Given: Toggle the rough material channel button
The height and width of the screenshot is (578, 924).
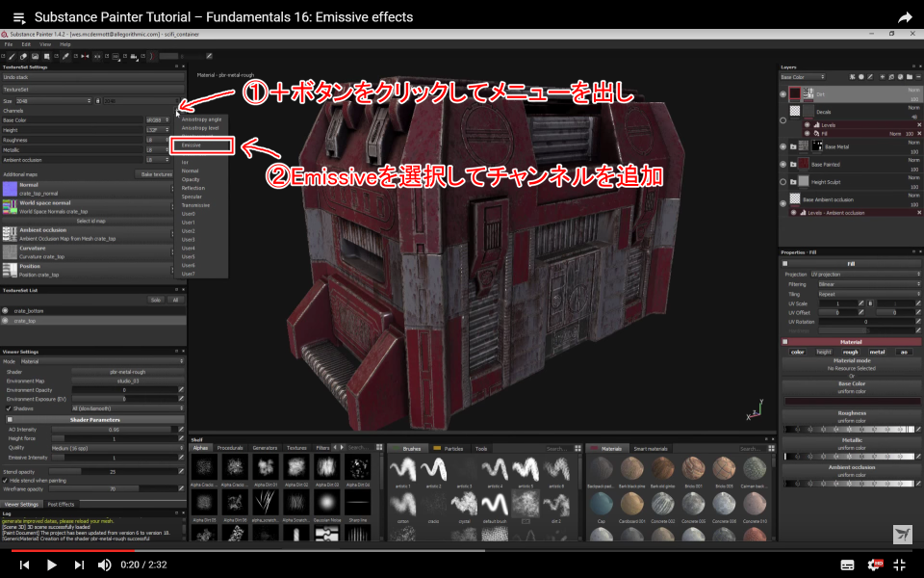Looking at the screenshot, I should (x=850, y=353).
